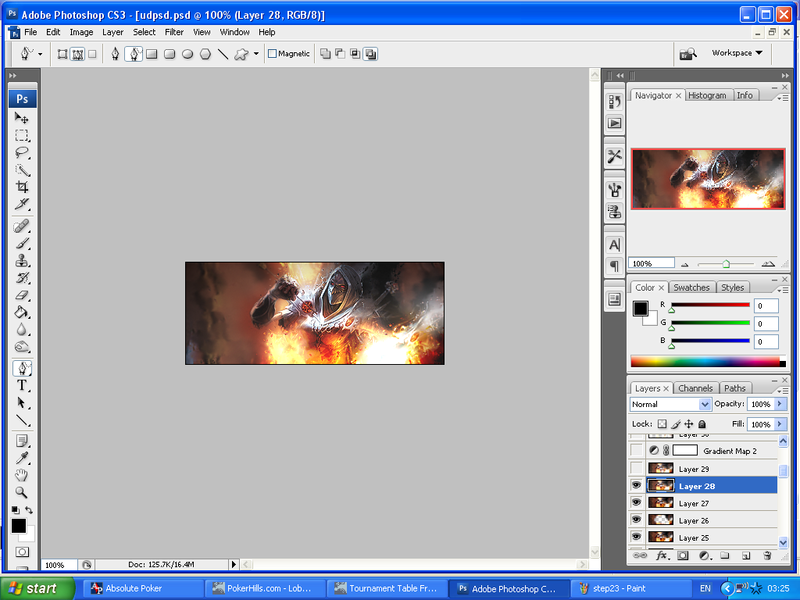The height and width of the screenshot is (600, 800).
Task: Select the Ellipse shape in options bar
Action: (188, 54)
